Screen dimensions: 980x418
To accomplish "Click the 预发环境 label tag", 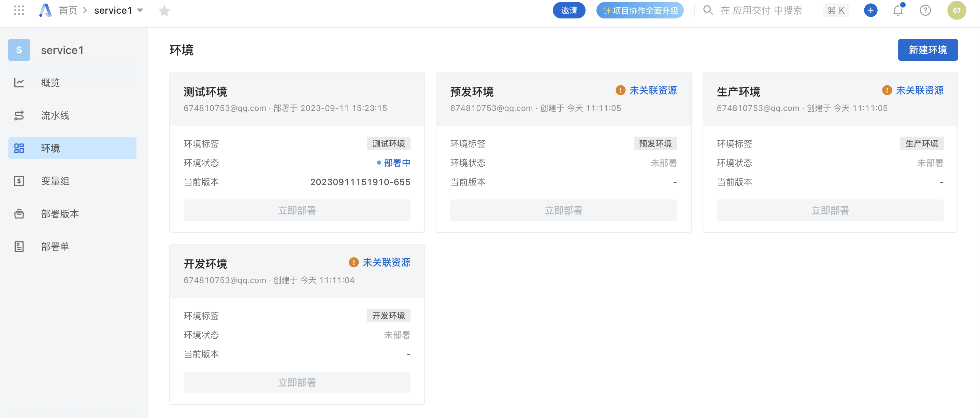I will [655, 143].
